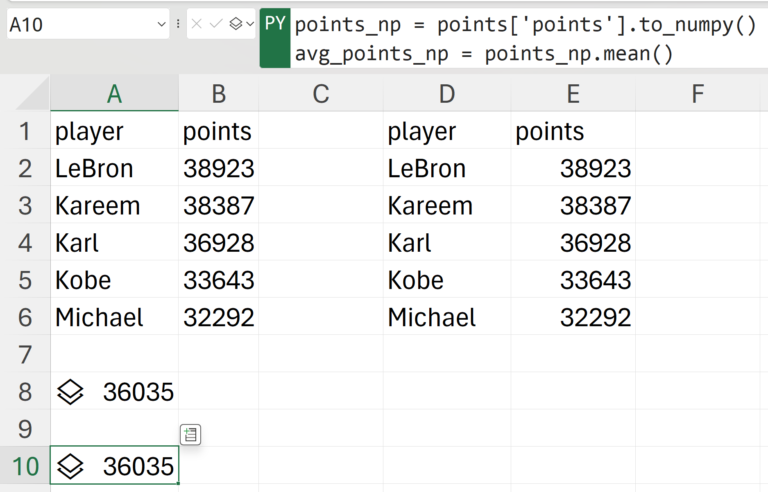Click the insert row floating icon
Image resolution: width=768 pixels, height=492 pixels.
[190, 434]
